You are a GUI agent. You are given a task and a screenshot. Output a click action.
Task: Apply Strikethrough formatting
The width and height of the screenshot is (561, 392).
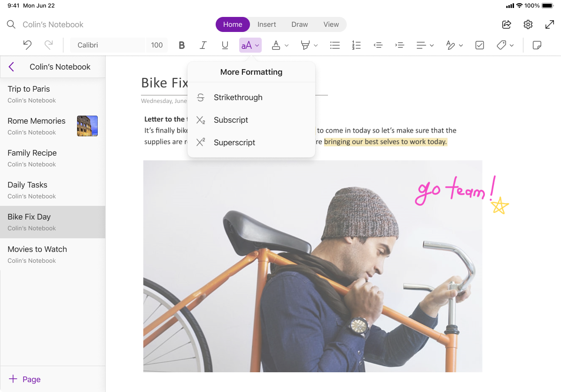coord(238,97)
